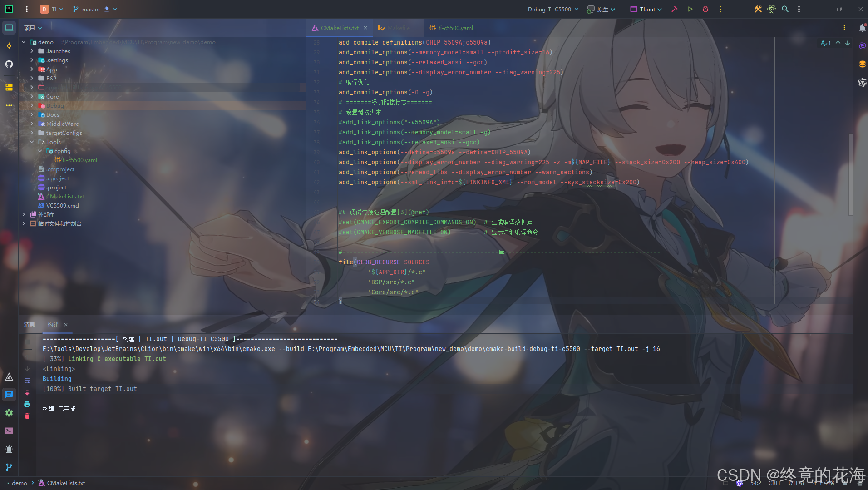Viewport: 868px width, 490px height.
Task: Open the Git tool window icon
Action: coord(9,467)
